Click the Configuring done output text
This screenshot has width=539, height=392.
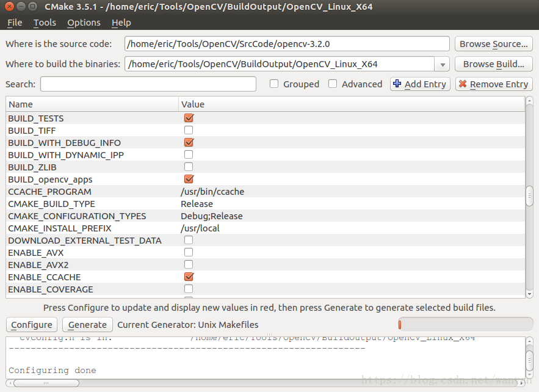tap(52, 371)
